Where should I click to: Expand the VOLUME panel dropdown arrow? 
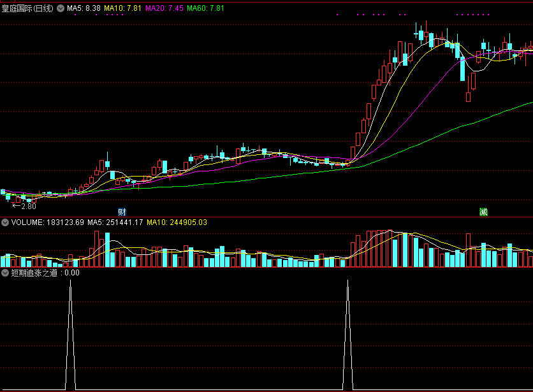coord(5,222)
